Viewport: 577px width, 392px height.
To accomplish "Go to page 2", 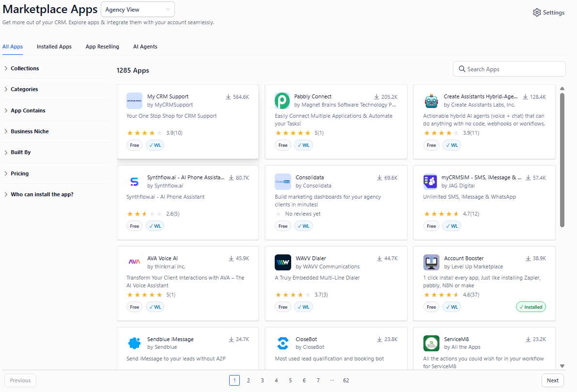I will [x=249, y=380].
